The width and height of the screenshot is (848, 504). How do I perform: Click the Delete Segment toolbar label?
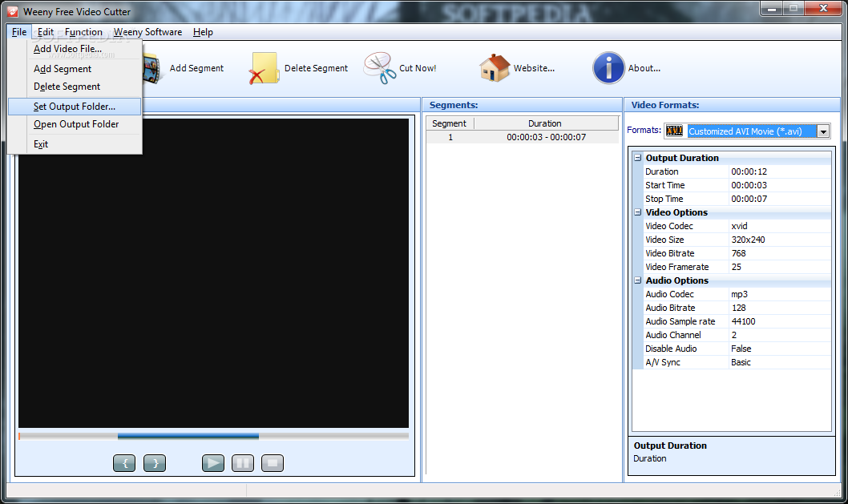316,68
